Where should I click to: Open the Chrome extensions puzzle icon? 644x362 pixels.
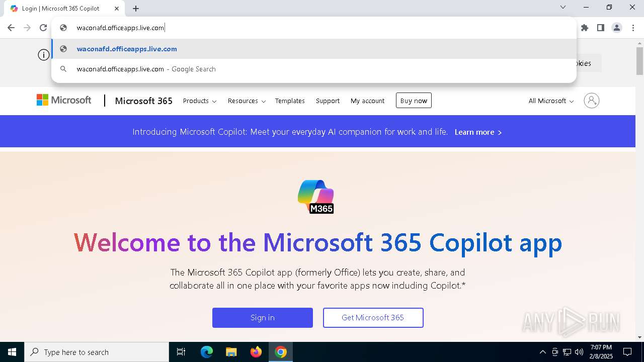coord(585,28)
